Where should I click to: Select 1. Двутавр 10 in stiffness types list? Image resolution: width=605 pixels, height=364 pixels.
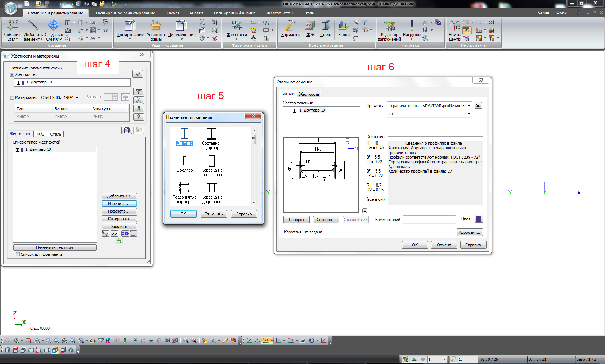point(55,150)
